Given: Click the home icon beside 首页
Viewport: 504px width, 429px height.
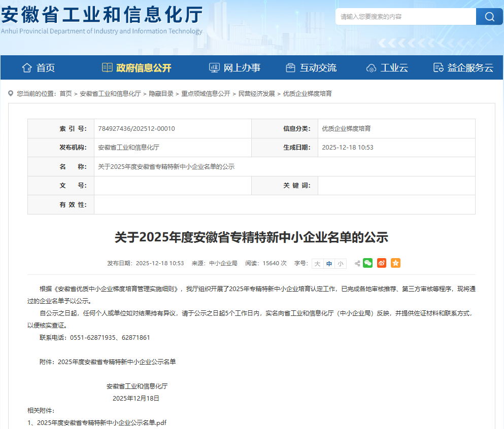Looking at the screenshot, I should [27, 68].
